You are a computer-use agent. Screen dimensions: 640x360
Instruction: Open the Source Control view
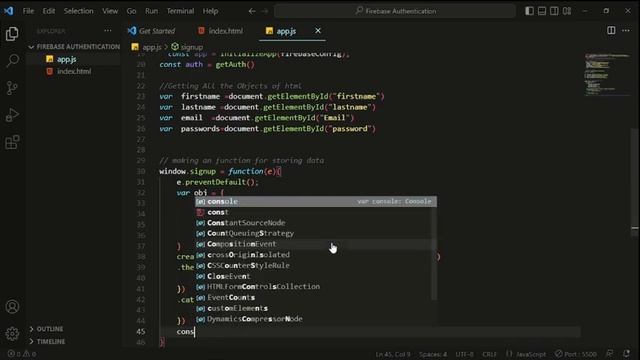12,88
